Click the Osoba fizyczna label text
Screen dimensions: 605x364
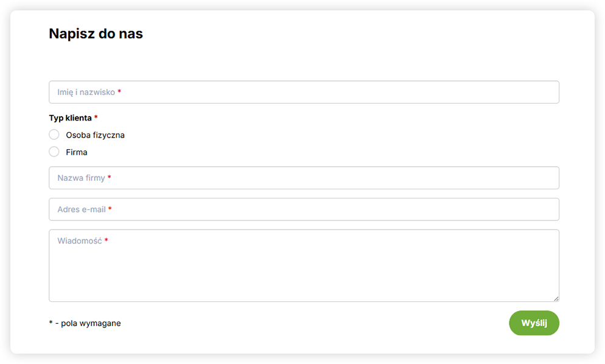click(95, 135)
